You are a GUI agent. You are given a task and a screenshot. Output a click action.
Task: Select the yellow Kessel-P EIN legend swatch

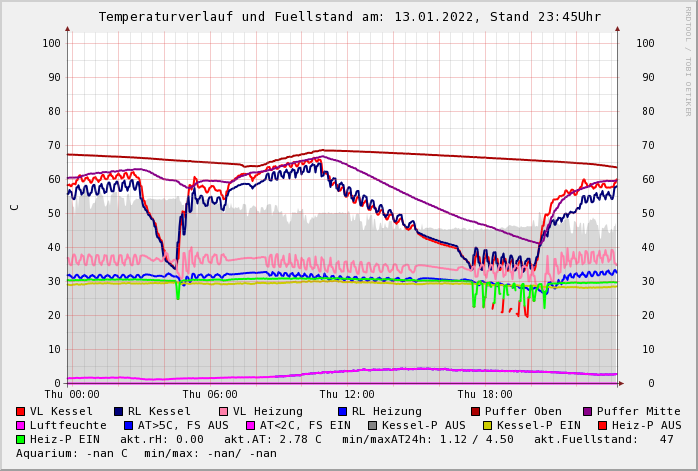(486, 425)
